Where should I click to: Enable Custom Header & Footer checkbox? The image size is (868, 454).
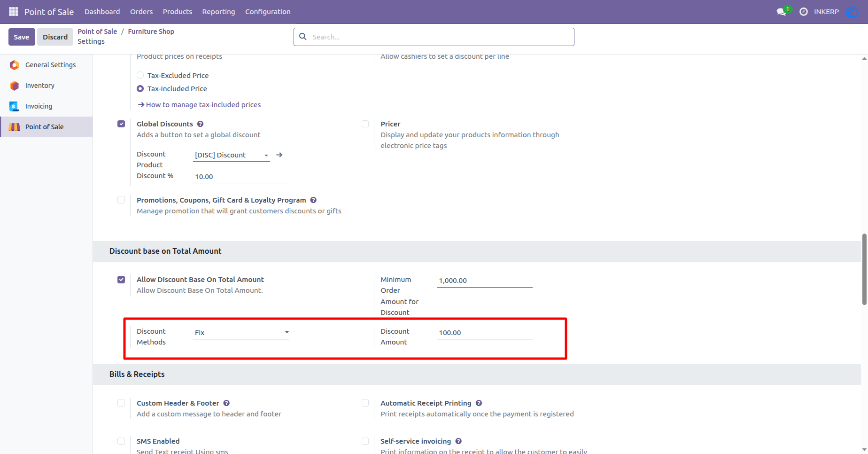click(121, 403)
